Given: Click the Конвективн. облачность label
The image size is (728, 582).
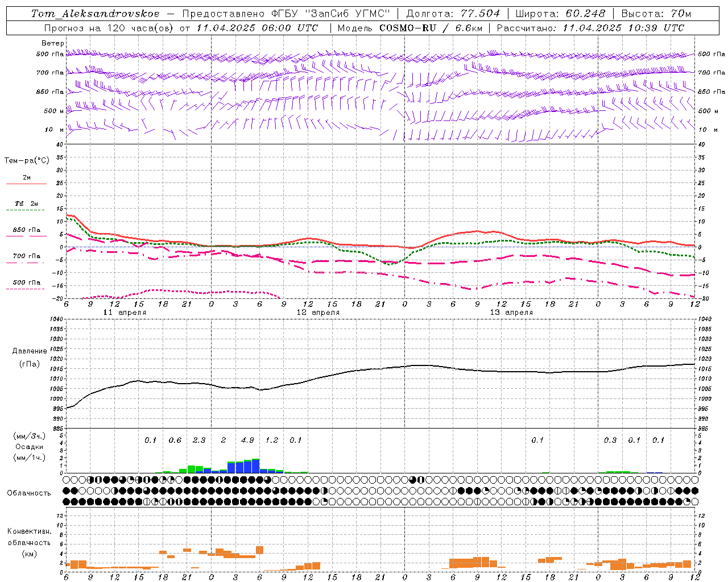Looking at the screenshot, I should pos(29,537).
